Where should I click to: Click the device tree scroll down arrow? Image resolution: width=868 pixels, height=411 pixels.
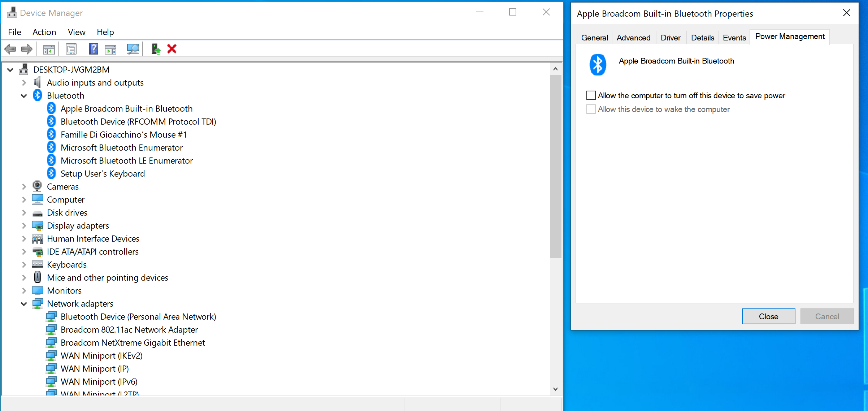tap(555, 389)
